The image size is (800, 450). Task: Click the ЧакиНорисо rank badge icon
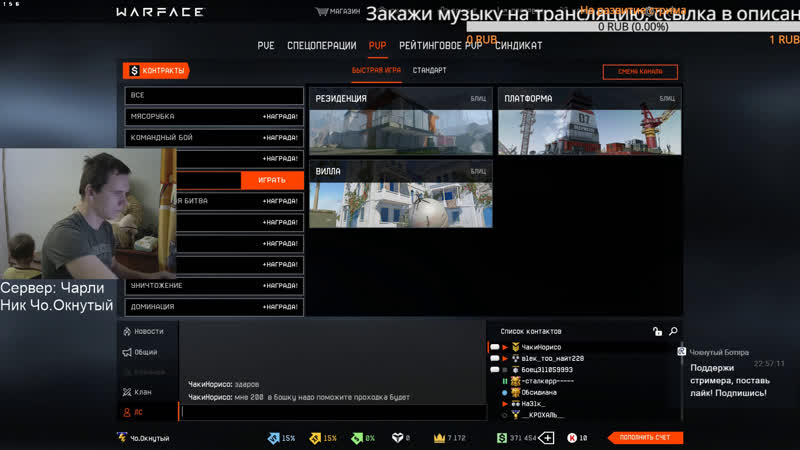pyautogui.click(x=515, y=347)
